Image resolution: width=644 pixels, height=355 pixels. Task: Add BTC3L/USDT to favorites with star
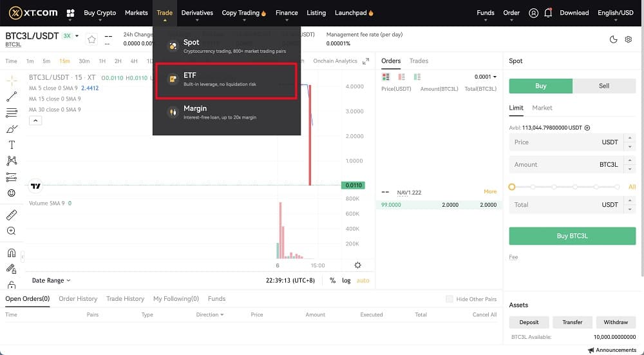[91, 39]
